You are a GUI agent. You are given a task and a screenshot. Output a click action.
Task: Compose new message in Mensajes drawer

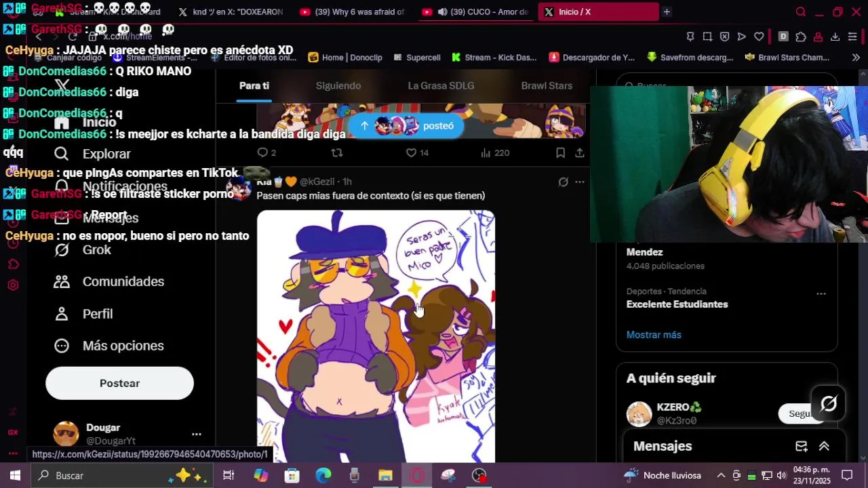point(802,446)
